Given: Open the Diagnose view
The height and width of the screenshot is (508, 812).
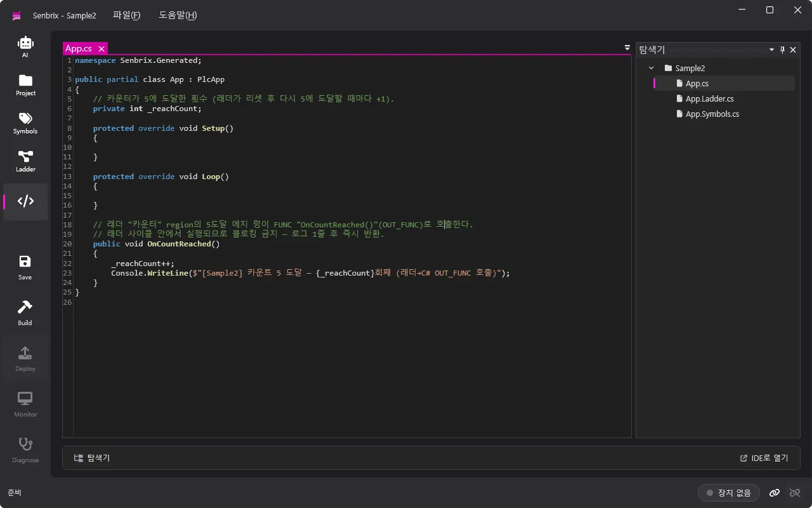Looking at the screenshot, I should pos(25,450).
